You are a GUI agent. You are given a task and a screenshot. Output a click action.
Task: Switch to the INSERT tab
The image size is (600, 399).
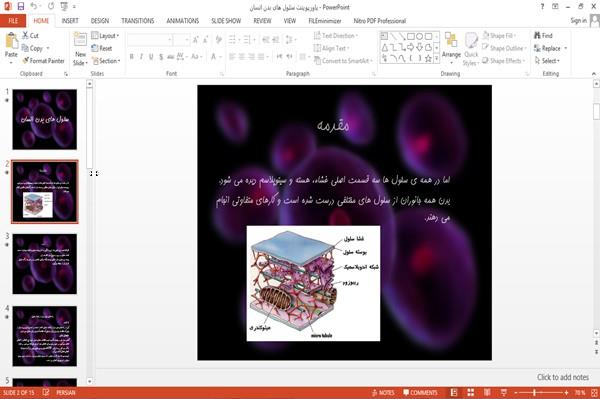click(x=70, y=21)
